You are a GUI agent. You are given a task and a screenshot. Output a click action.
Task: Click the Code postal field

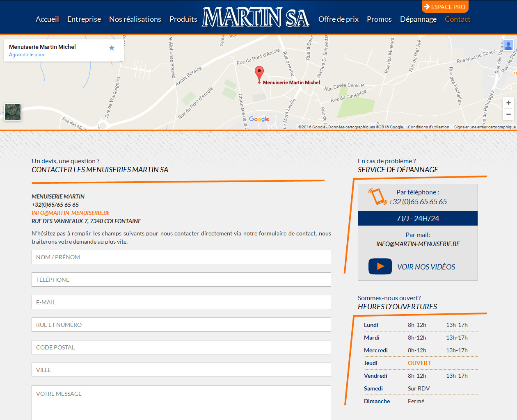pyautogui.click(x=181, y=347)
